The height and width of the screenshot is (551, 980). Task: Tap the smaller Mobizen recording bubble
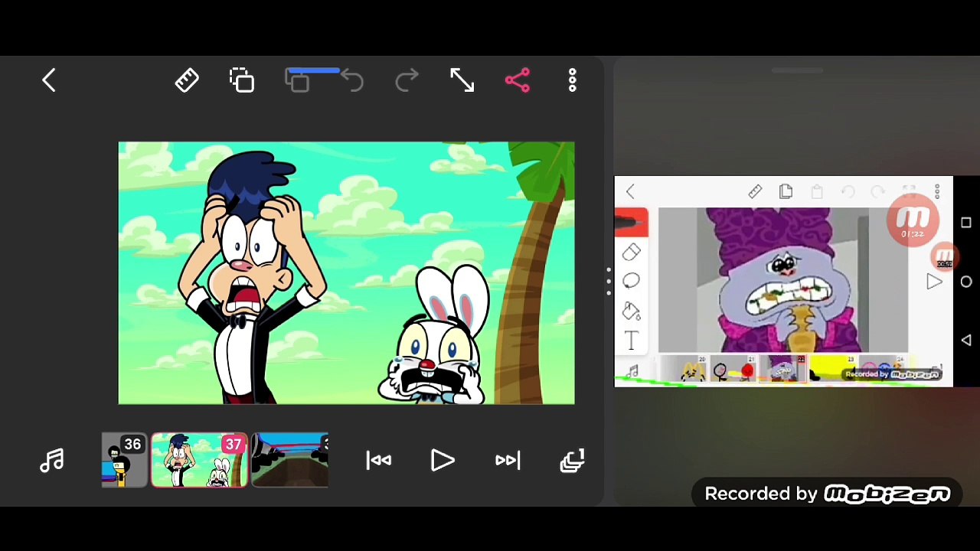click(944, 256)
